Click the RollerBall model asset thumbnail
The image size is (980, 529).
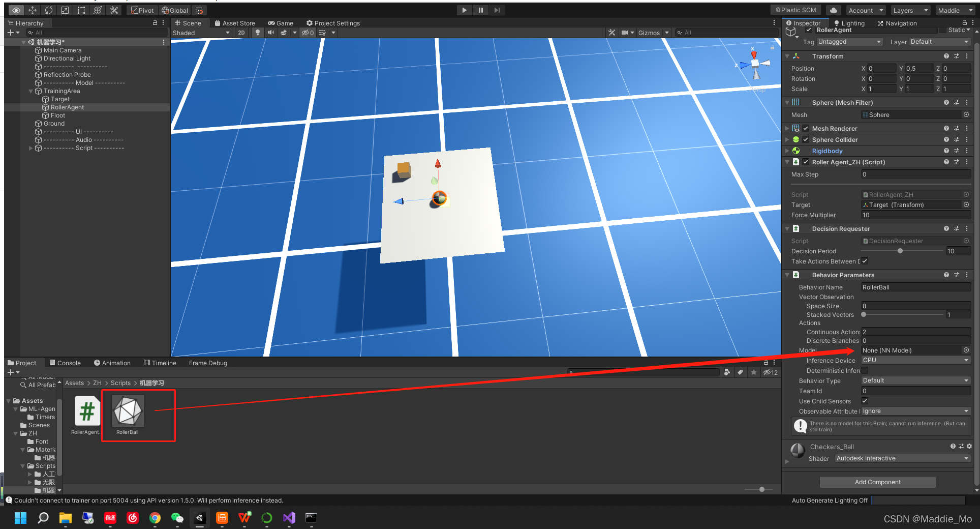pyautogui.click(x=128, y=411)
